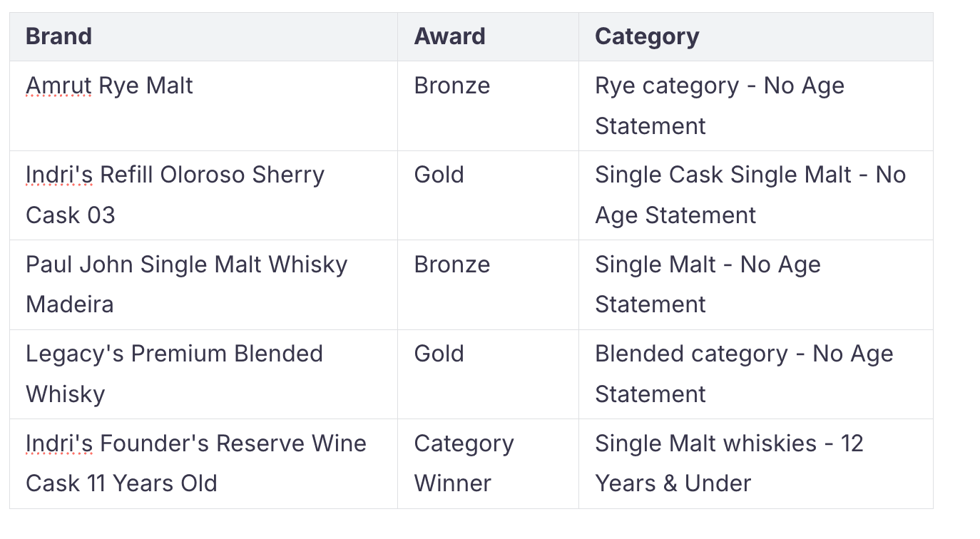Select Indri's Founder's Reserve Wine Cask cell
Screen dimensions: 980x539
[195, 463]
